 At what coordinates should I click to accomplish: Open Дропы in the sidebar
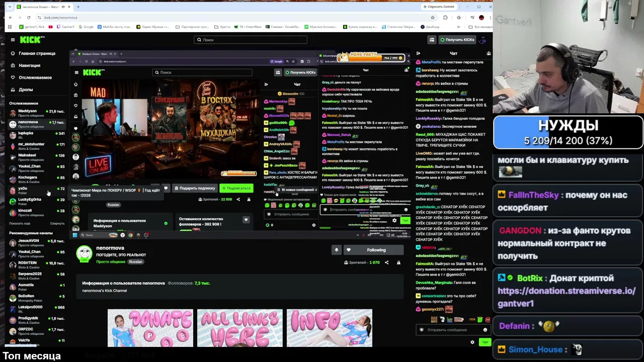click(22, 89)
